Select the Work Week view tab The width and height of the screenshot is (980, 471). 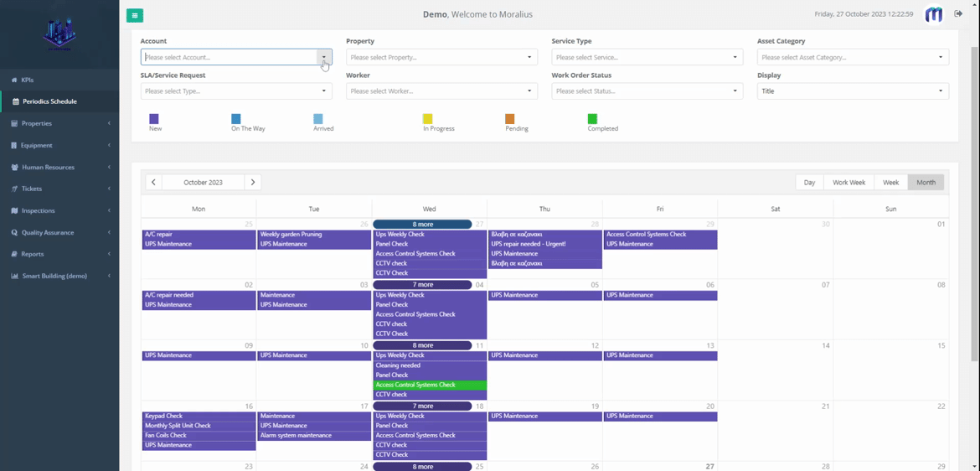click(848, 182)
